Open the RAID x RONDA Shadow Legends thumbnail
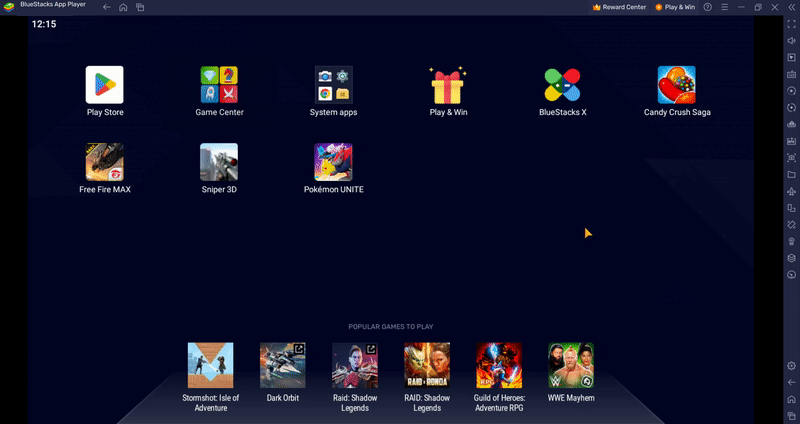The image size is (800, 424). (x=427, y=365)
